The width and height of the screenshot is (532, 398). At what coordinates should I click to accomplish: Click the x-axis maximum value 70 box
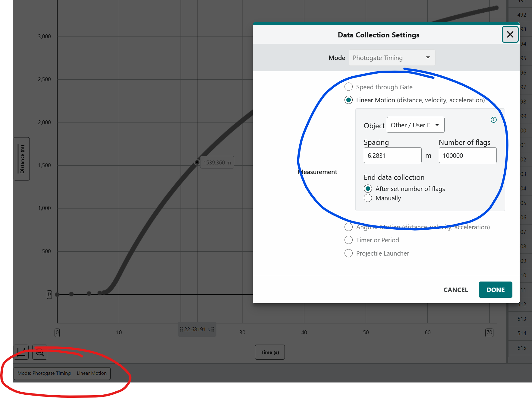[489, 333]
